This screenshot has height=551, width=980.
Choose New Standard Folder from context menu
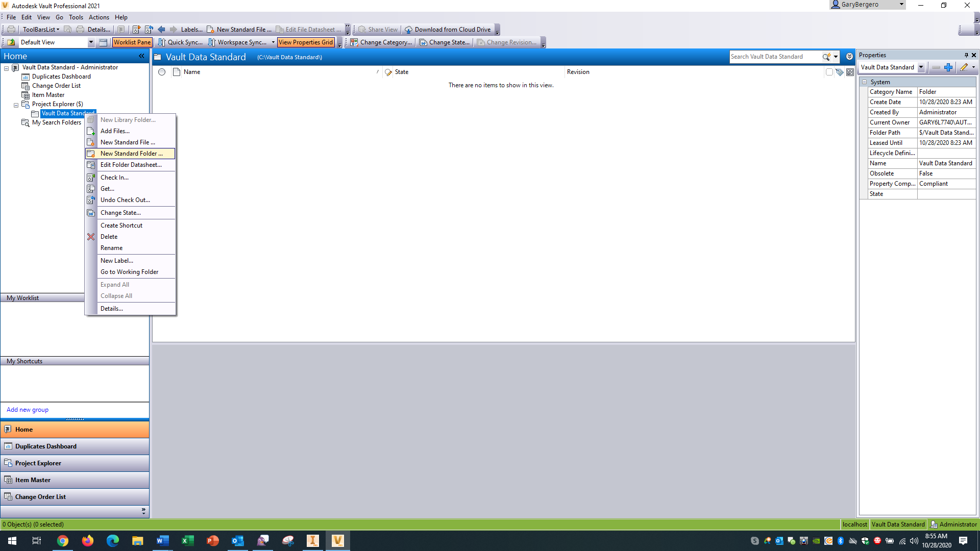(131, 153)
